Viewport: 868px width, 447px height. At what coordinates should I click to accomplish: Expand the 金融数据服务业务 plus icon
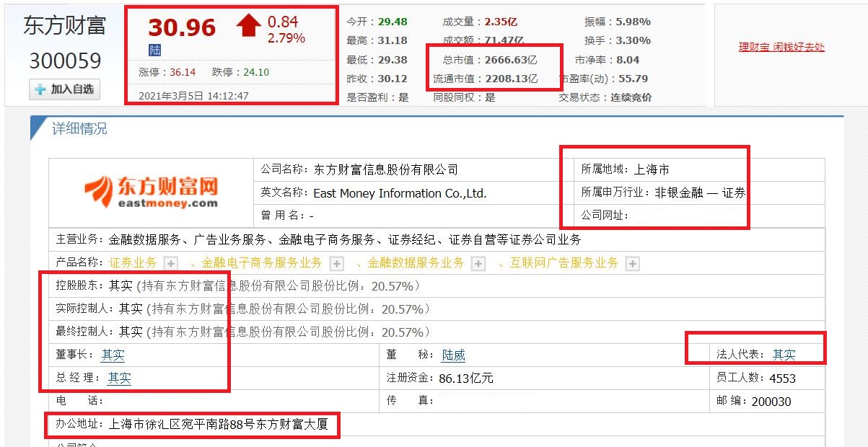coord(478,264)
